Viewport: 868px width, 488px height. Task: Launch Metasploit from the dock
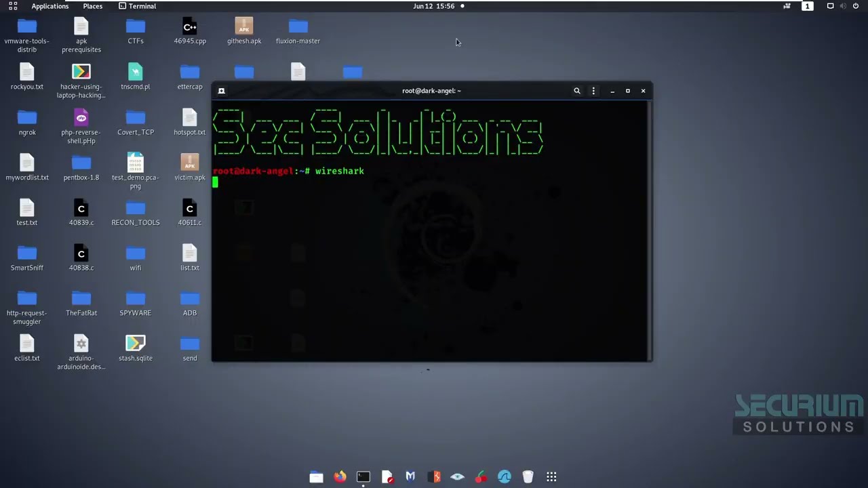point(410,477)
